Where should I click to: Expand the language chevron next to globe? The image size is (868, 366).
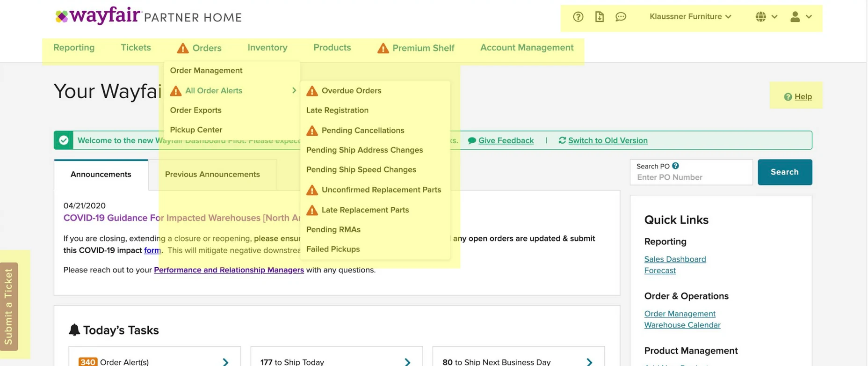point(774,17)
